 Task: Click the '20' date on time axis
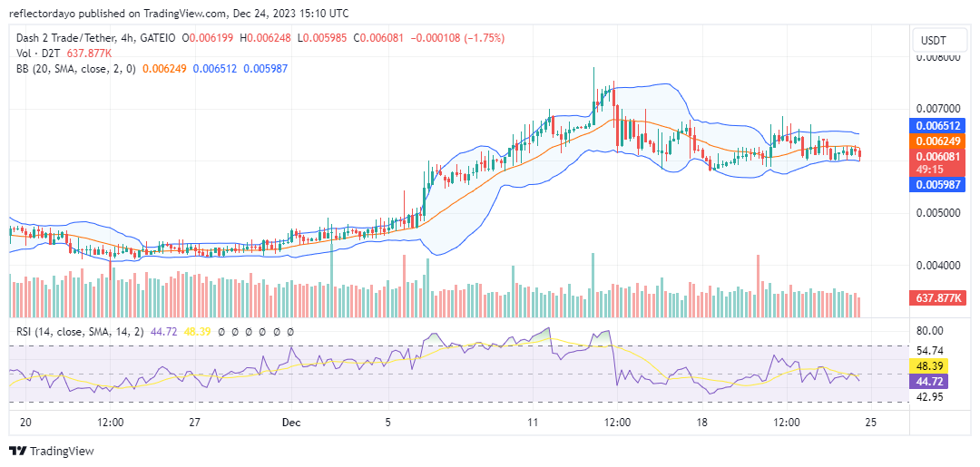click(25, 423)
